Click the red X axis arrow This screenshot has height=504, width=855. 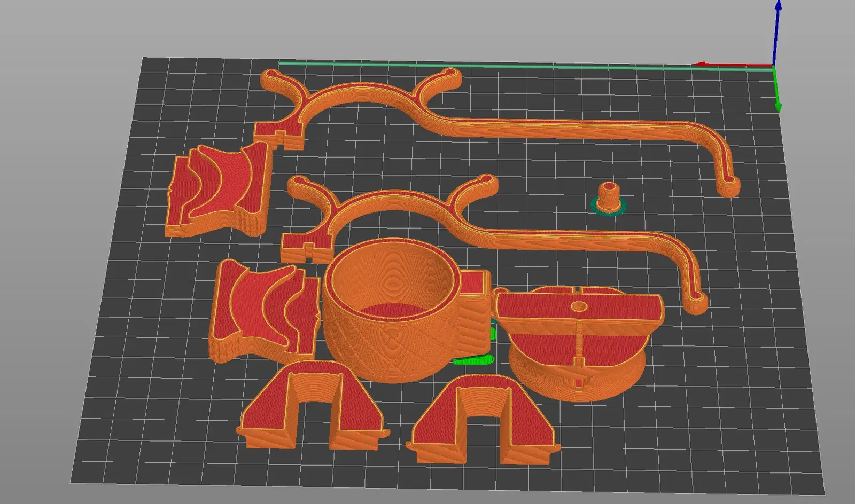[x=732, y=66]
